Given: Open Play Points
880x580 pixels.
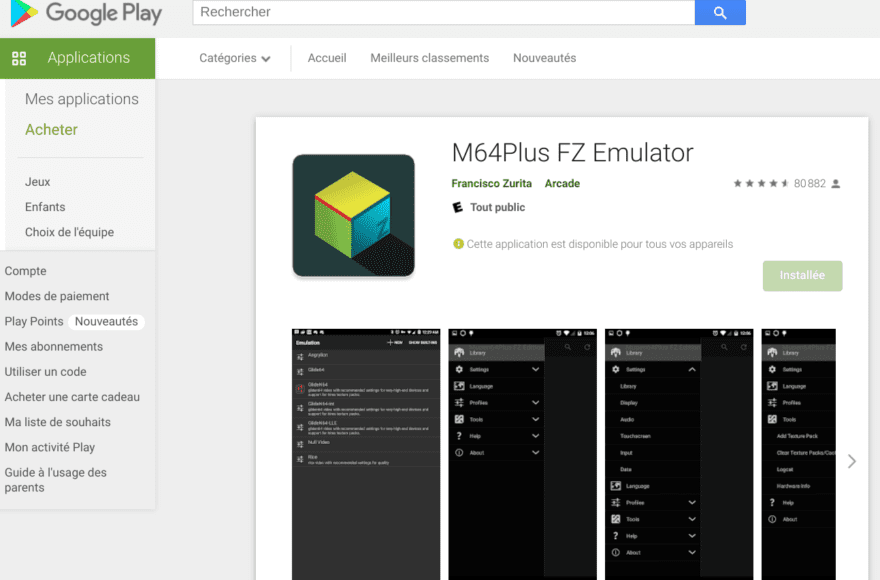Looking at the screenshot, I should point(34,322).
